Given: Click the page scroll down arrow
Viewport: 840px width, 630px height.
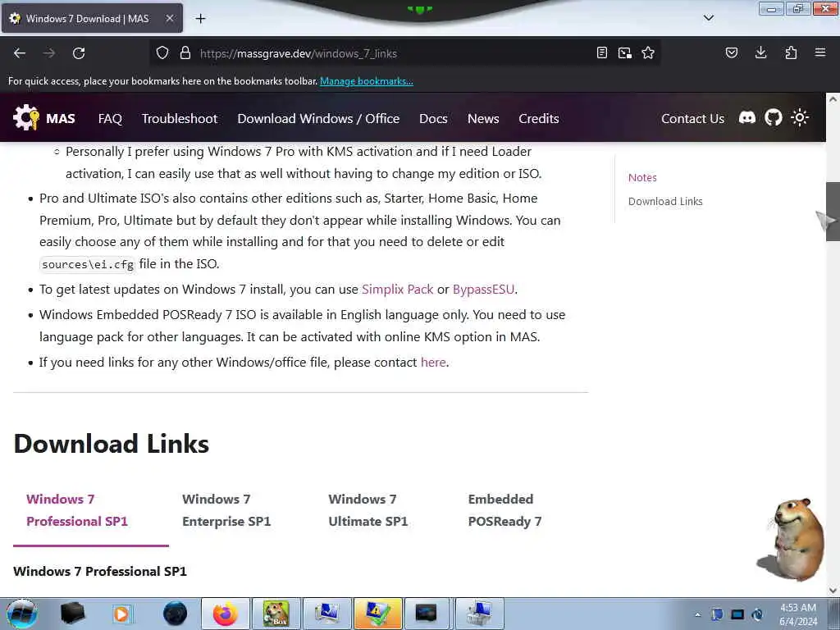Looking at the screenshot, I should 833,591.
